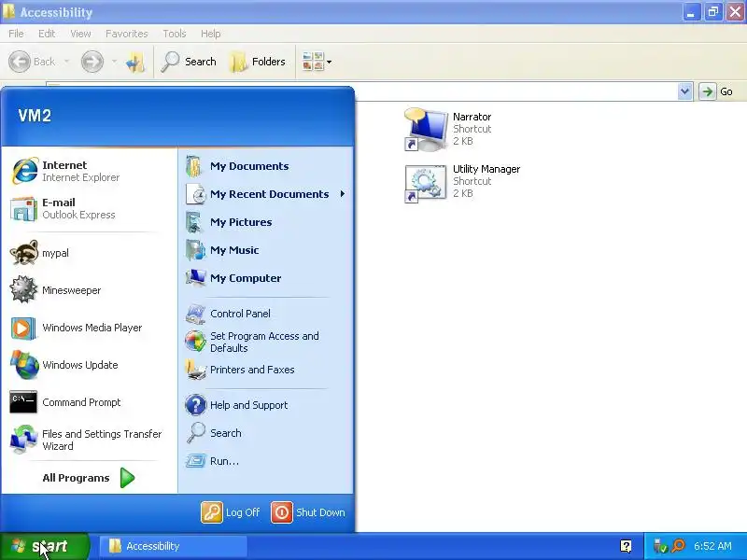Open the Help menu
The image size is (747, 560).
pos(211,34)
